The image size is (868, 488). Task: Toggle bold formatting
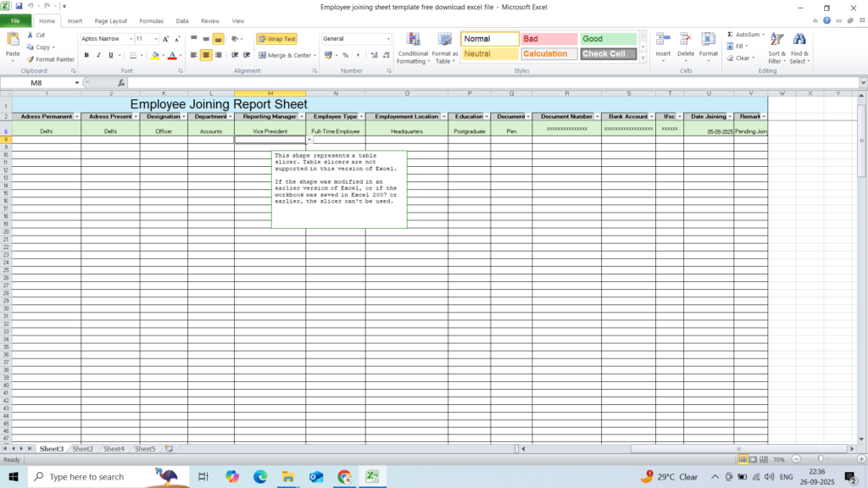(x=86, y=55)
